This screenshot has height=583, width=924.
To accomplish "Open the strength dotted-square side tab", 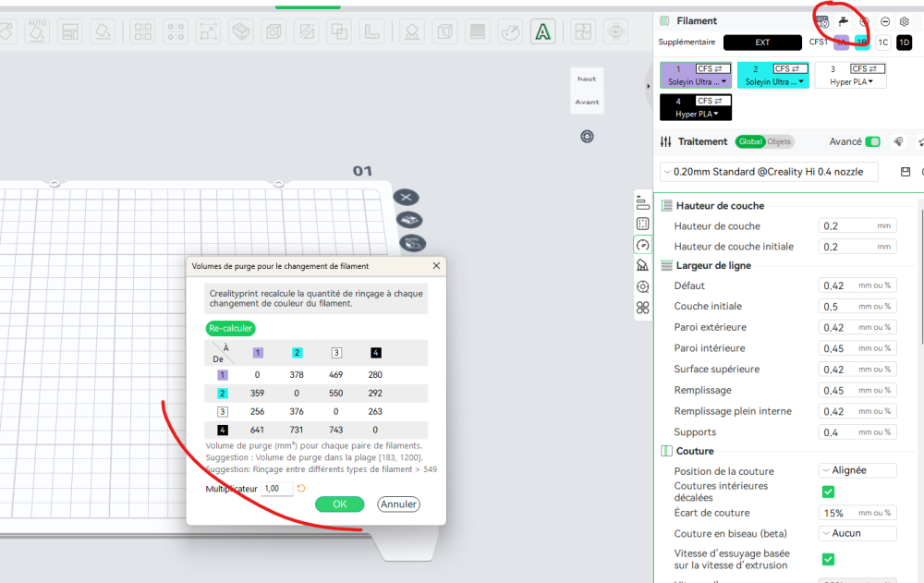I will click(x=643, y=224).
